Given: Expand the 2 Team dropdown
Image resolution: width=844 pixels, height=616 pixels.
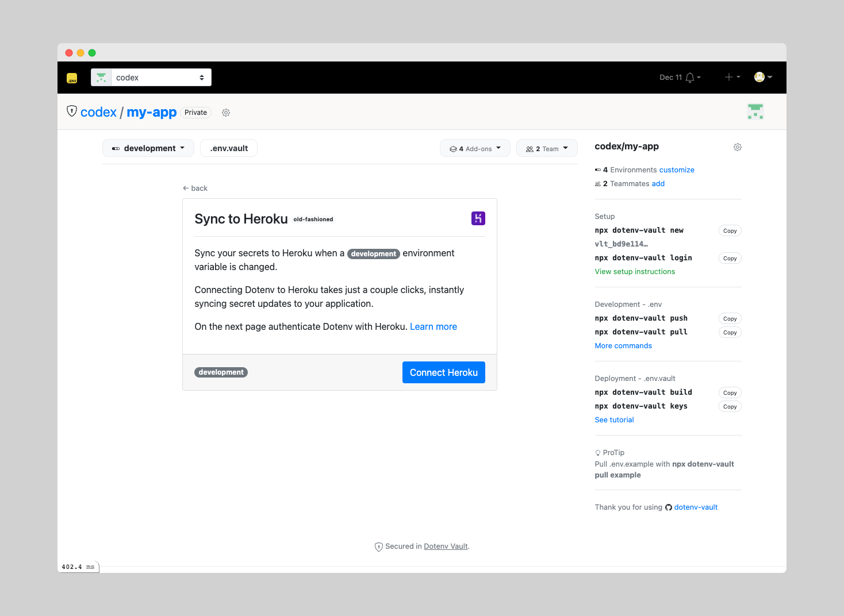Looking at the screenshot, I should tap(547, 148).
